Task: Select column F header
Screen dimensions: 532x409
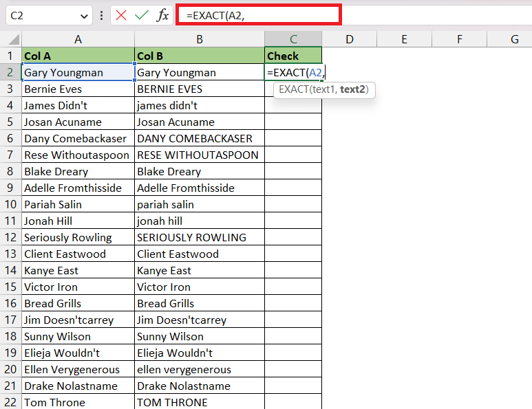Action: 460,39
